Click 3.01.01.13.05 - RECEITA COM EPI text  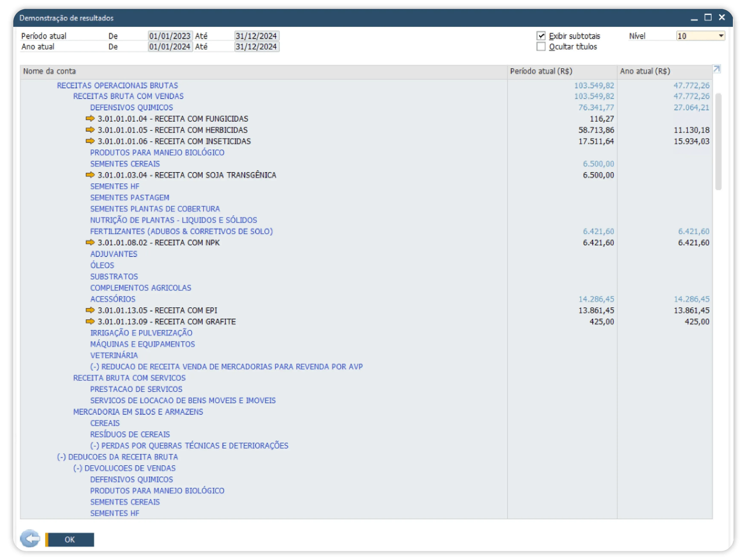tap(157, 310)
